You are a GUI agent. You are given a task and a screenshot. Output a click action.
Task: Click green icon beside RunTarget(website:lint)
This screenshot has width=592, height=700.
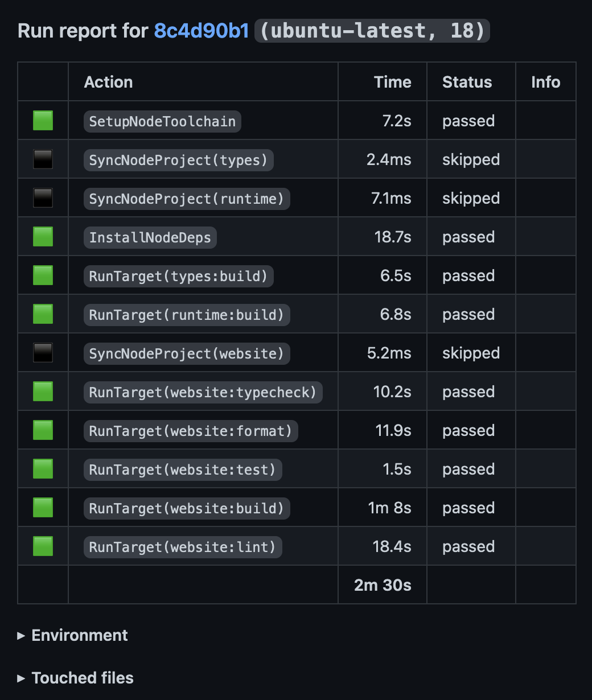(43, 546)
